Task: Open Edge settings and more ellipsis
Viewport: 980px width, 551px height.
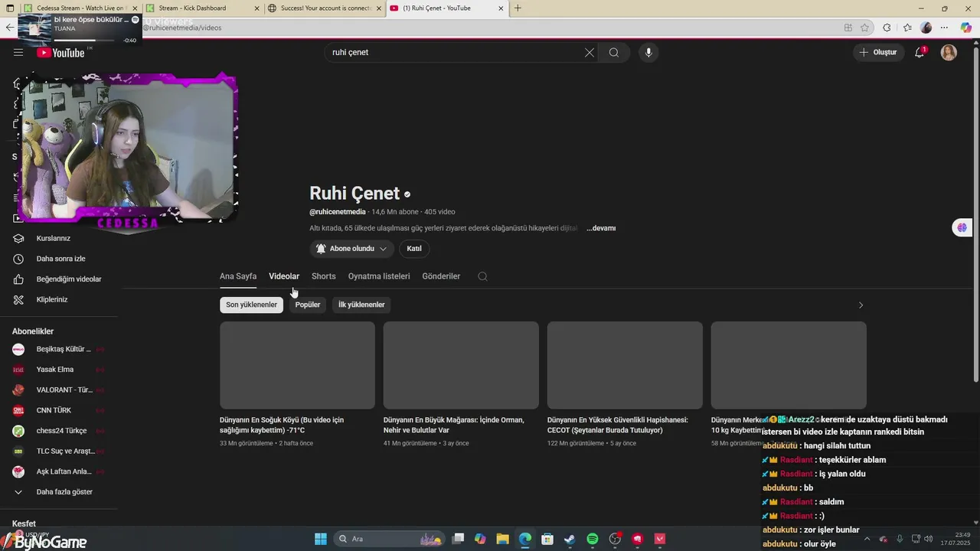Action: pos(944,28)
